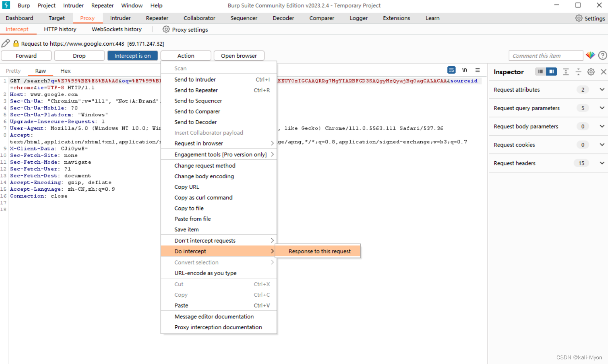Select Send to Intruder
Image resolution: width=608 pixels, height=364 pixels.
(219, 79)
